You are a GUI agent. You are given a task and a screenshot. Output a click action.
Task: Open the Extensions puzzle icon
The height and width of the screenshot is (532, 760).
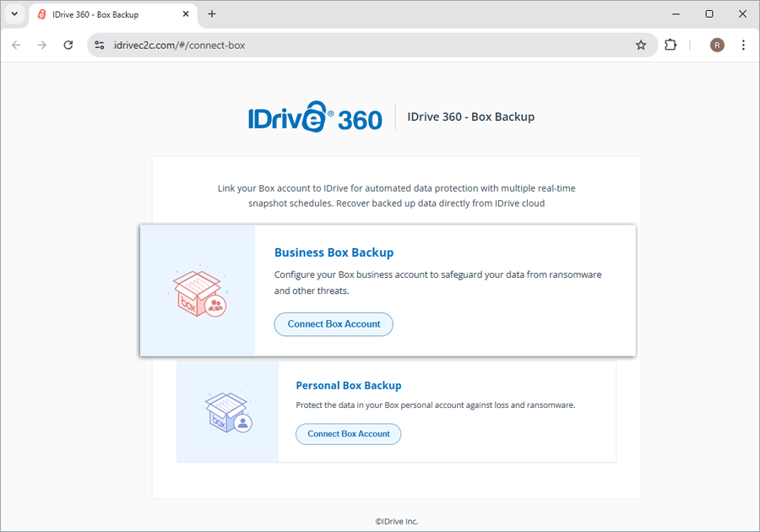tap(670, 45)
